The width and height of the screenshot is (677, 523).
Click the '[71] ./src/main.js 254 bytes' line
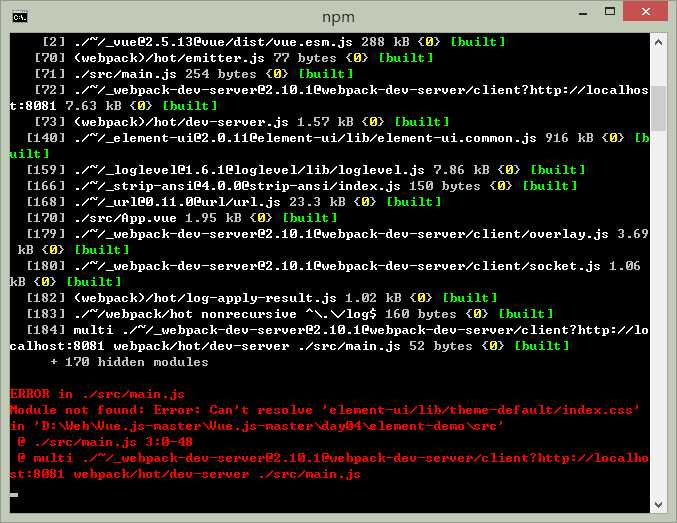[x=193, y=74]
